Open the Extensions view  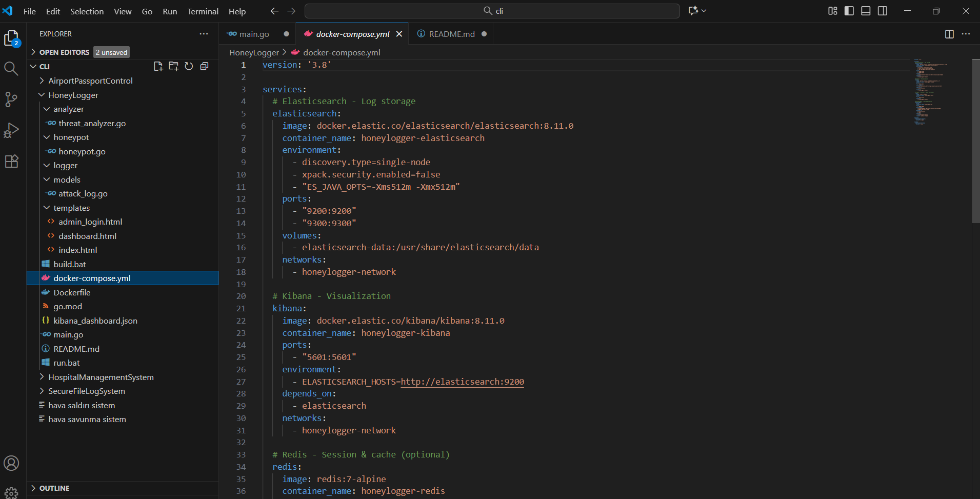point(11,161)
